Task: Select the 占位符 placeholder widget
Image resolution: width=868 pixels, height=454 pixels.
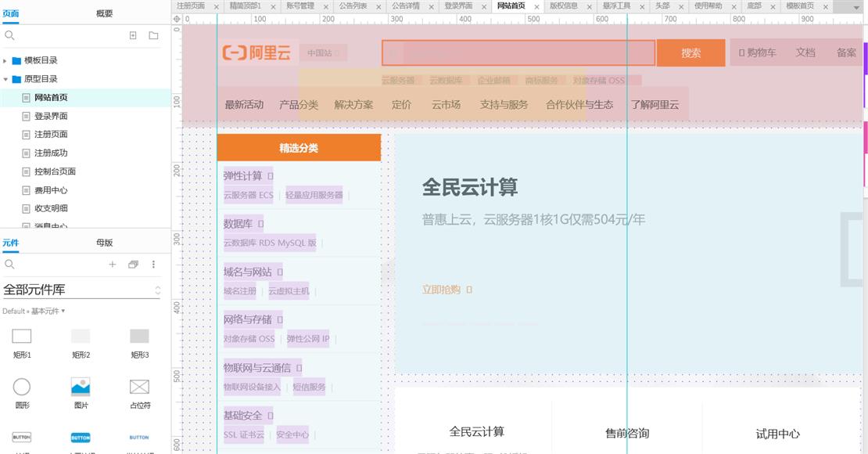Action: 139,387
